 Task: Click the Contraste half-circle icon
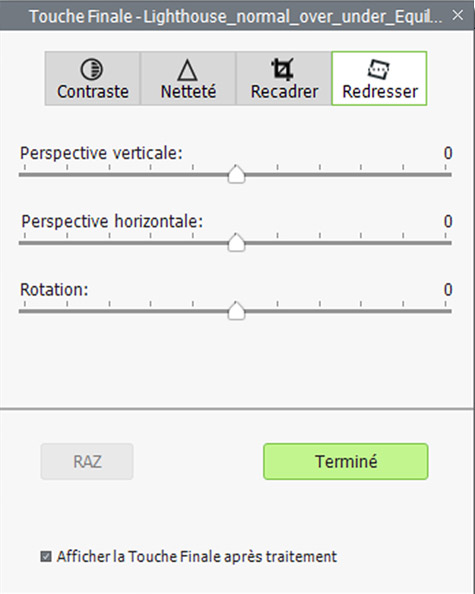(x=91, y=69)
